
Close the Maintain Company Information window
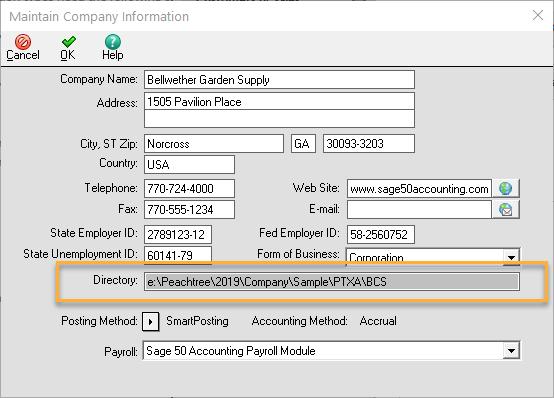pos(538,15)
